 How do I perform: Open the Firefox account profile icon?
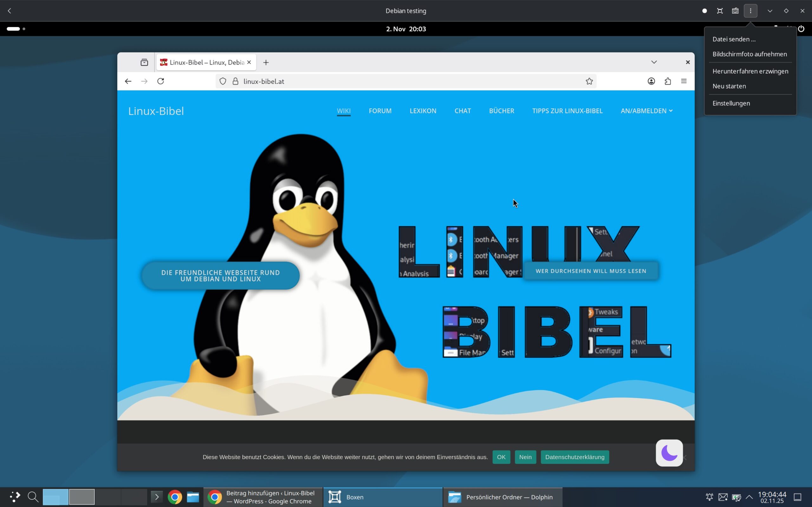click(x=651, y=81)
